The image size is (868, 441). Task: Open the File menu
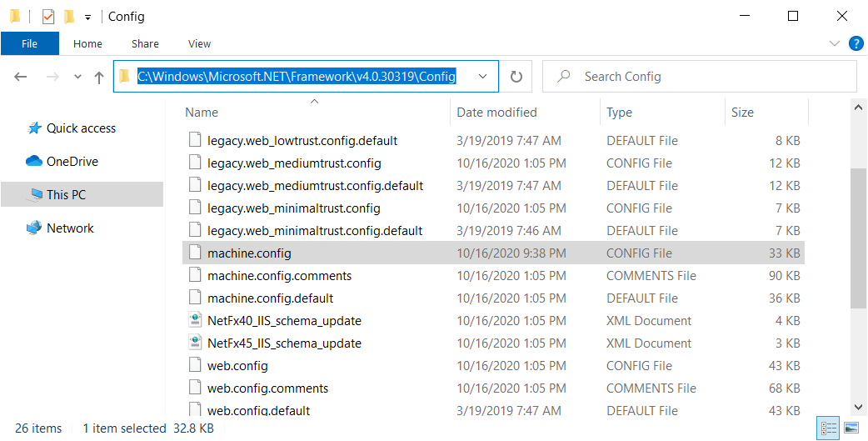29,43
